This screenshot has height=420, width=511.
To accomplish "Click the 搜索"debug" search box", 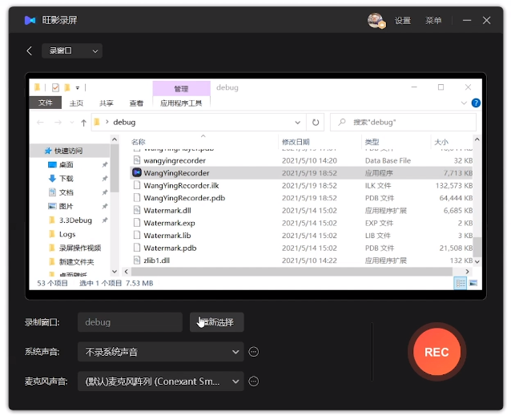I will point(403,123).
